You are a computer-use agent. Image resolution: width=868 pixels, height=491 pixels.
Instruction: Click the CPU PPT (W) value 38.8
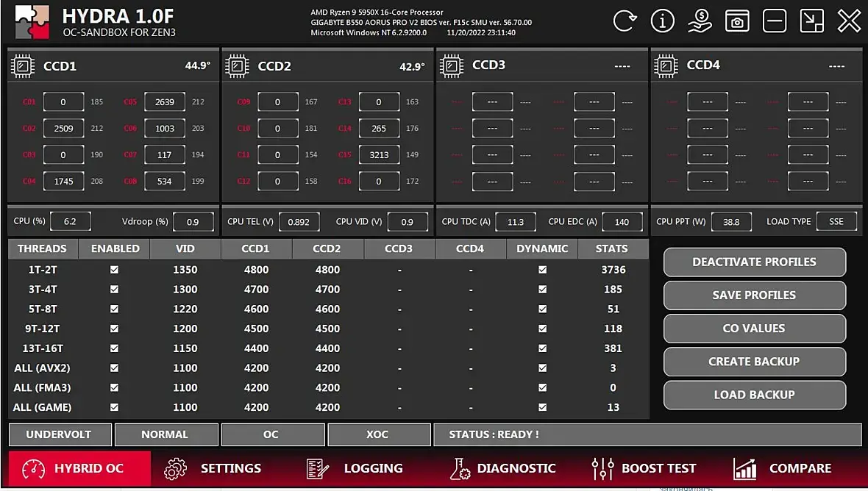731,221
